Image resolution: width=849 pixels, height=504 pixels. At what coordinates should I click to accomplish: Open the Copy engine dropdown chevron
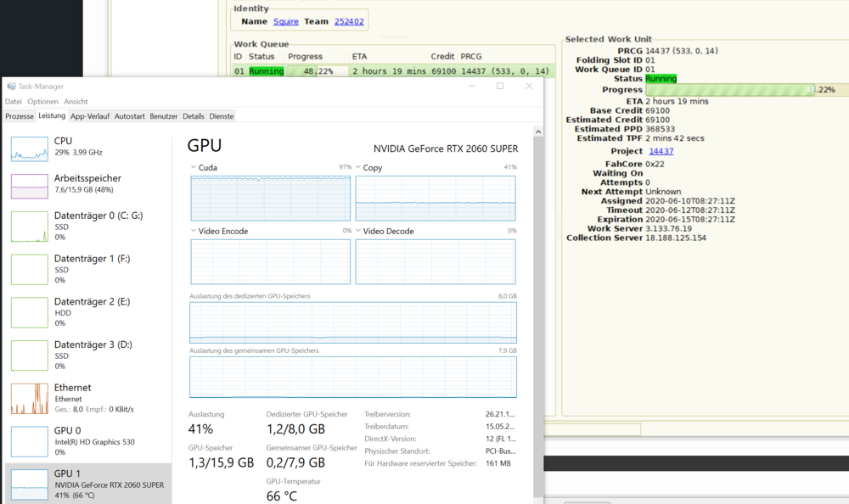(358, 168)
